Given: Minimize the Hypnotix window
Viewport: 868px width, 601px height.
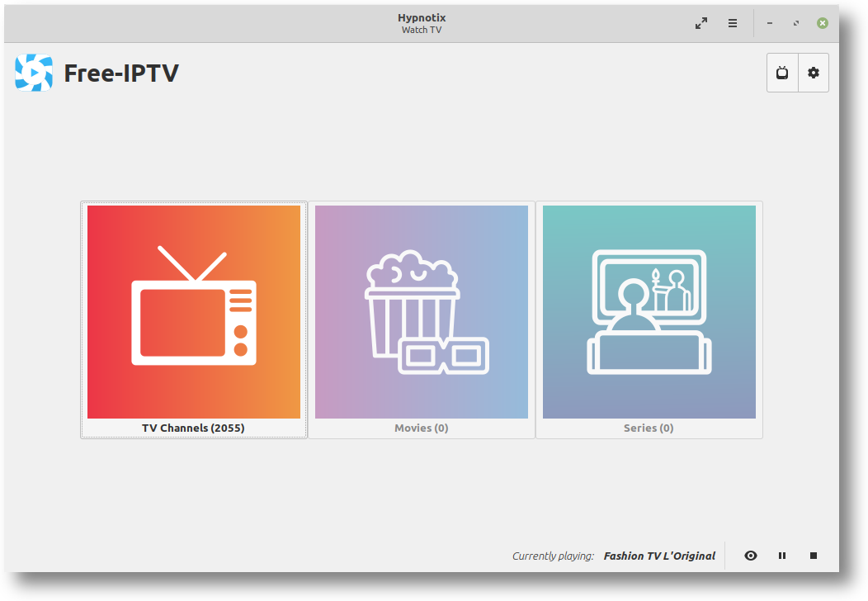Looking at the screenshot, I should tap(770, 23).
